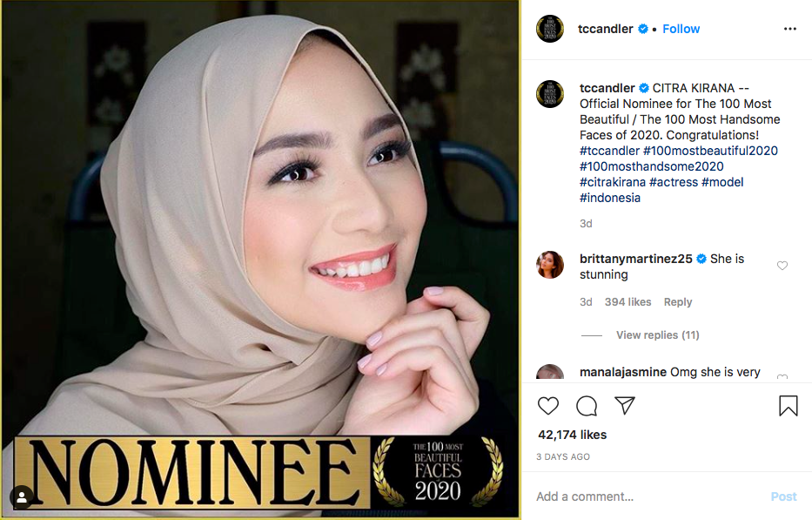View the 42,174 likes list
812x520 pixels.
click(573, 435)
